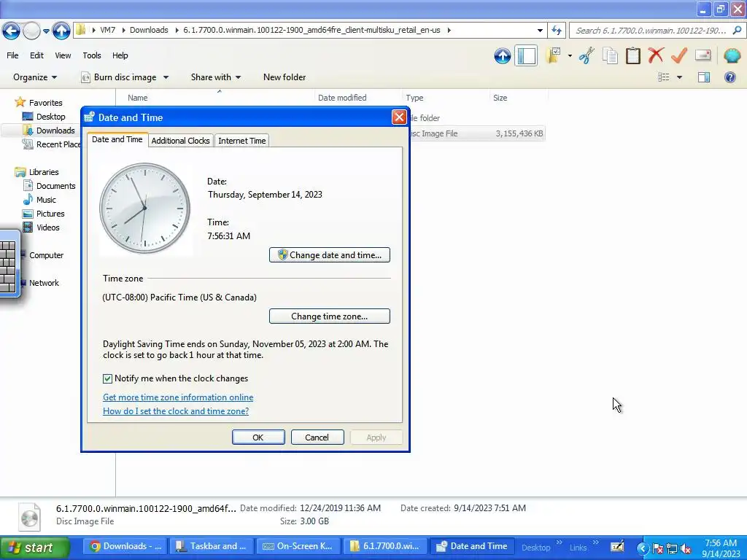This screenshot has height=560, width=747.
Task: Open Get more time zone information online link
Action: 178,397
